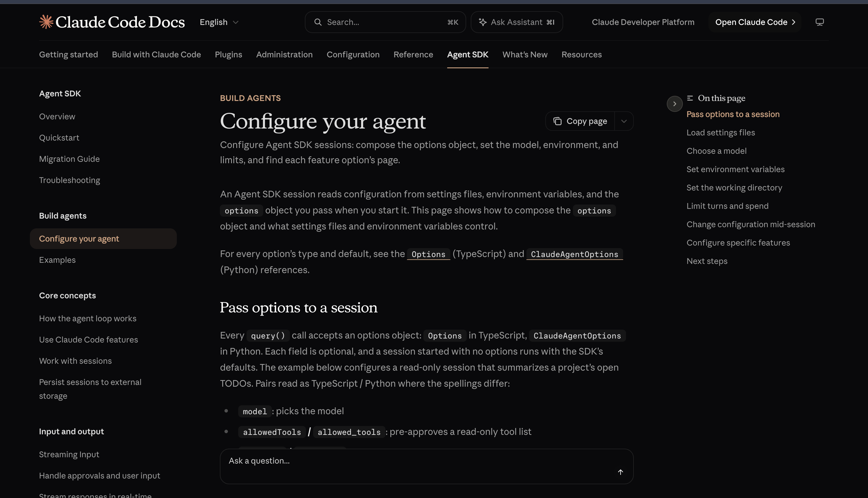The height and width of the screenshot is (498, 868).
Task: Jump to Choose a model section
Action: (716, 151)
